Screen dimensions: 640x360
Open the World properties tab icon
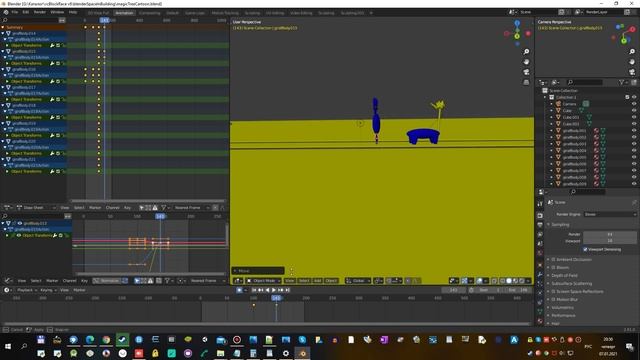[540, 254]
